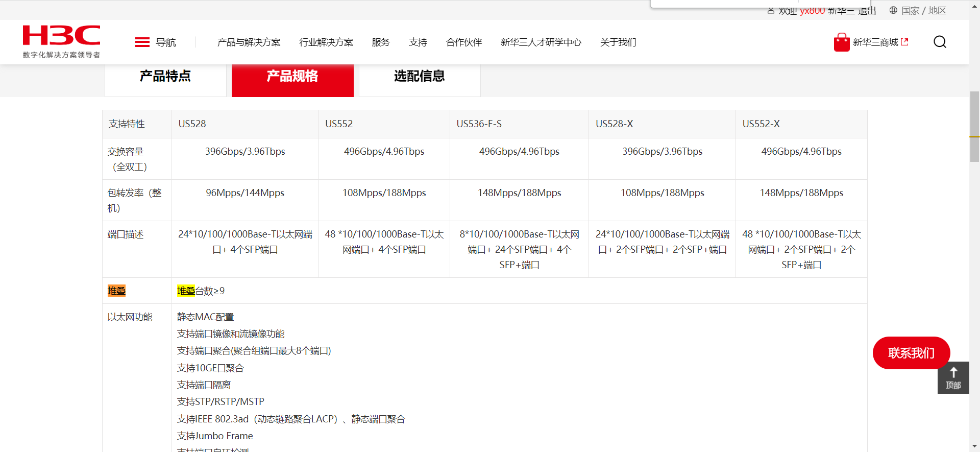Click the 支持端口聚合(聚合组端口最大8个端口) line

tap(254, 351)
